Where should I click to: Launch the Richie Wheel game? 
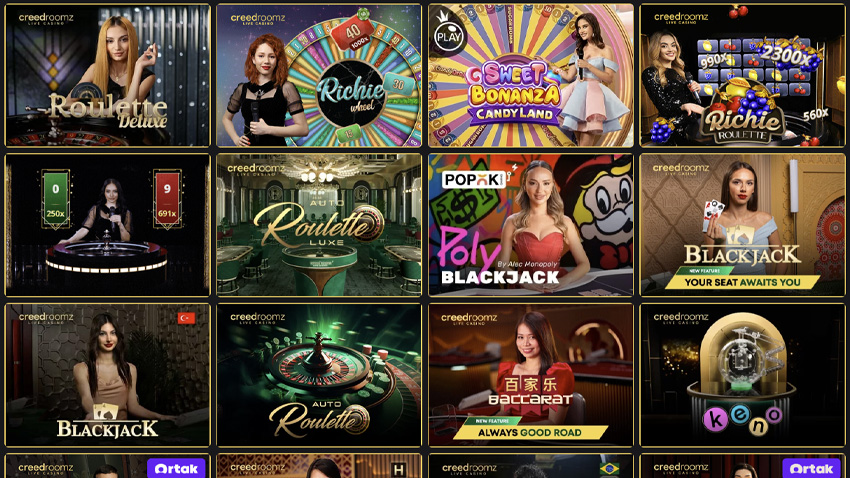[x=319, y=75]
